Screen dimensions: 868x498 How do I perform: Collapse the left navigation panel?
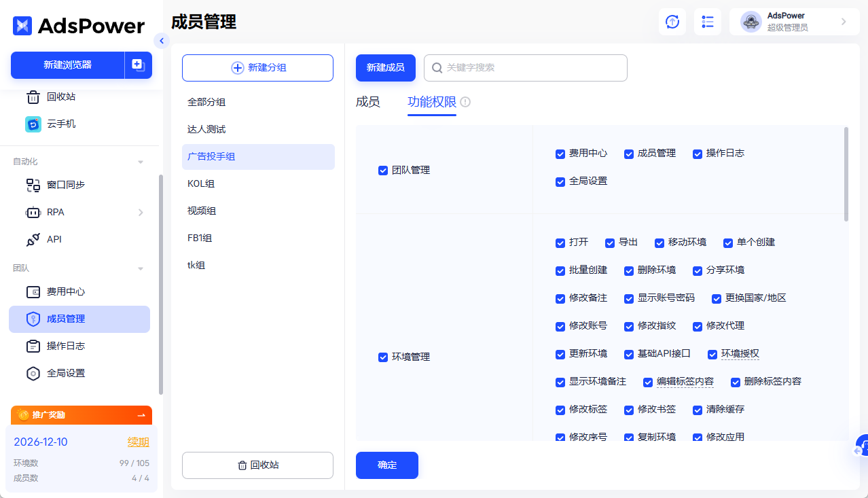tap(162, 41)
